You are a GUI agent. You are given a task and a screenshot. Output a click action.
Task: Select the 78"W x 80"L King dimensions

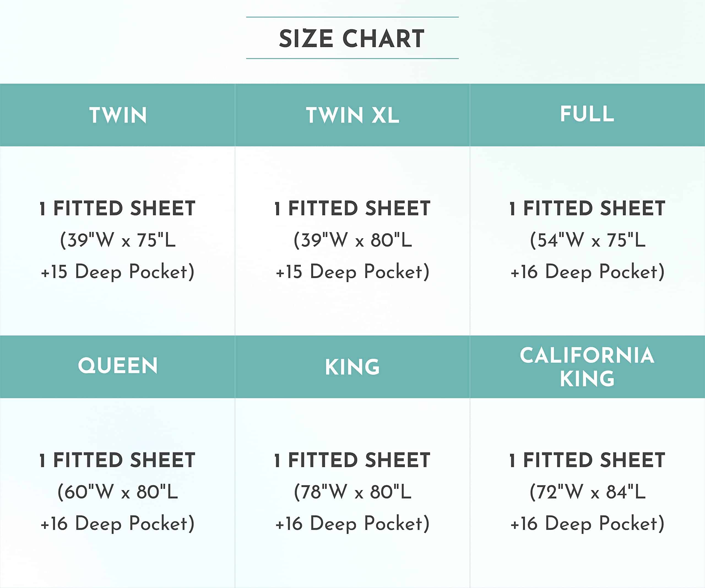click(352, 492)
